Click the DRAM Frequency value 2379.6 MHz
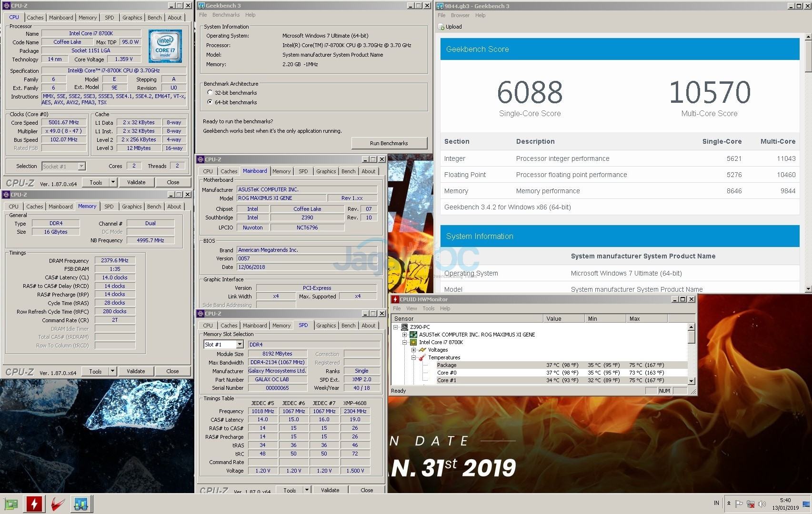 (115, 260)
